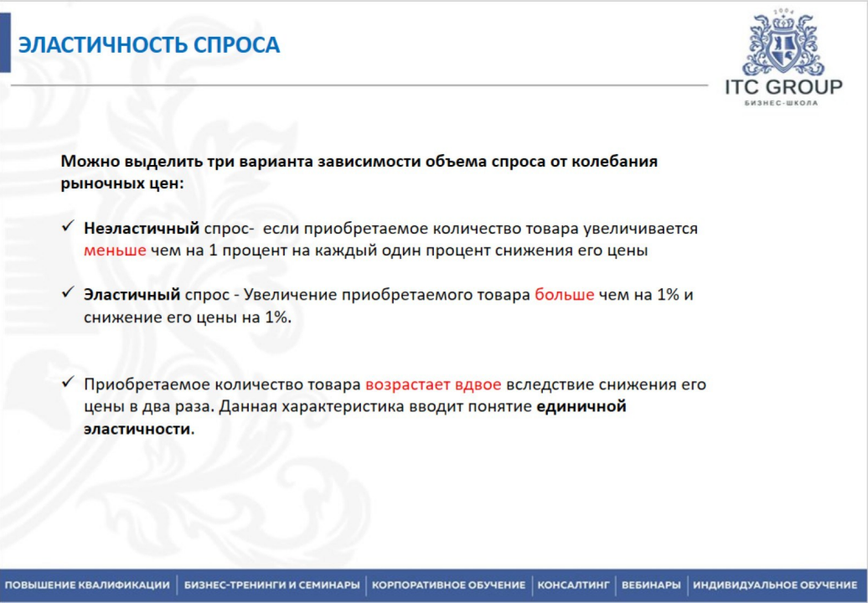The height and width of the screenshot is (603, 868).
Task: Click the "БИЗНЕС-ШКОЛА" caption below the logo
Action: pos(781,104)
